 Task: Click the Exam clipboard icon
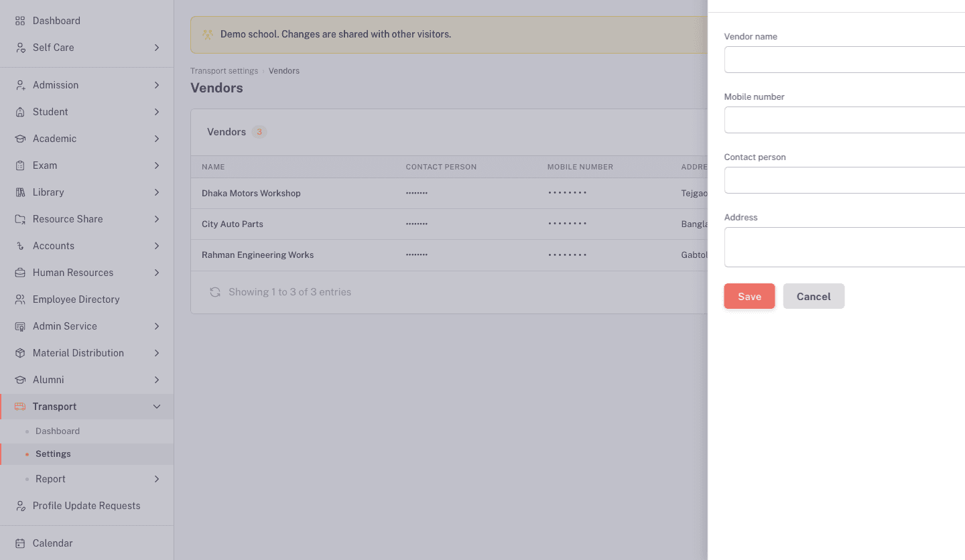point(20,165)
